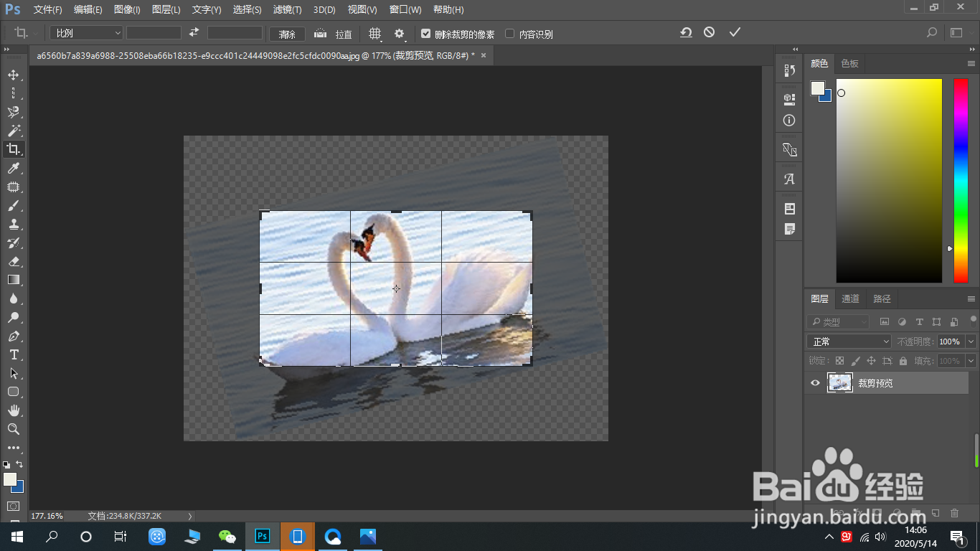Open the Layers panel flyout menu
980x551 pixels.
971,299
